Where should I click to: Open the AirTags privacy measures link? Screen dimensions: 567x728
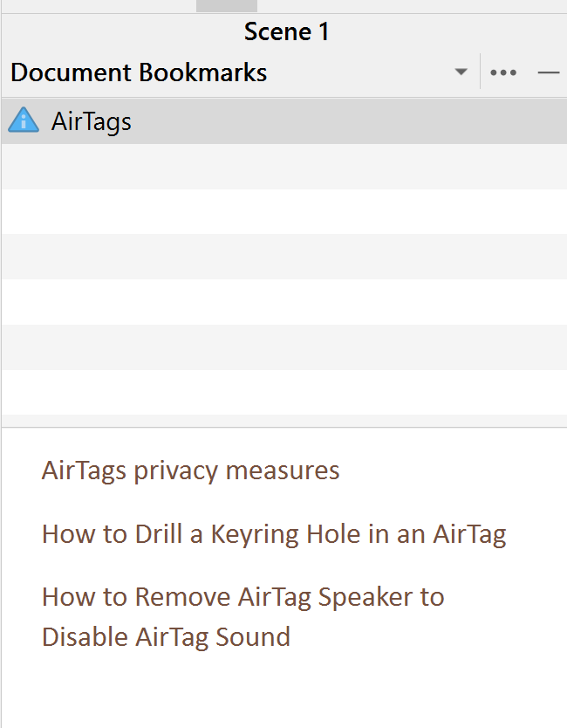[x=191, y=470]
